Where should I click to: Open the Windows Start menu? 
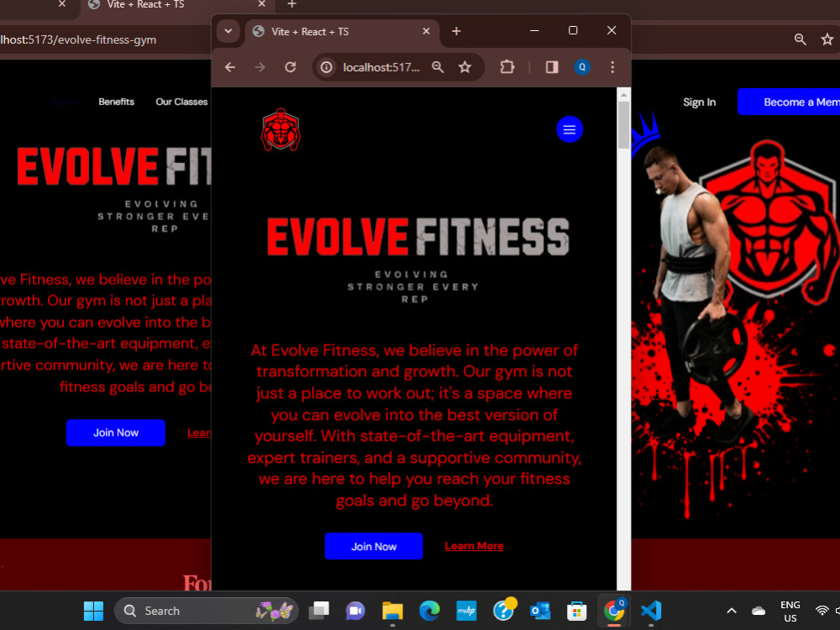(93, 611)
